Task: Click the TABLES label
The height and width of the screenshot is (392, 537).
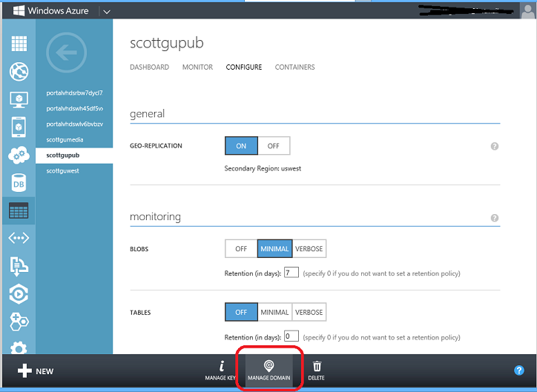Action: [140, 313]
